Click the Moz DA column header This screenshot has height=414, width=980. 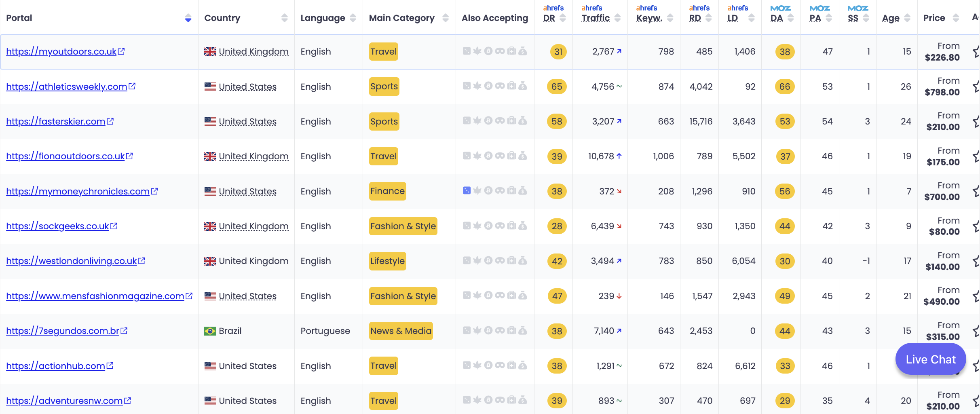click(777, 18)
